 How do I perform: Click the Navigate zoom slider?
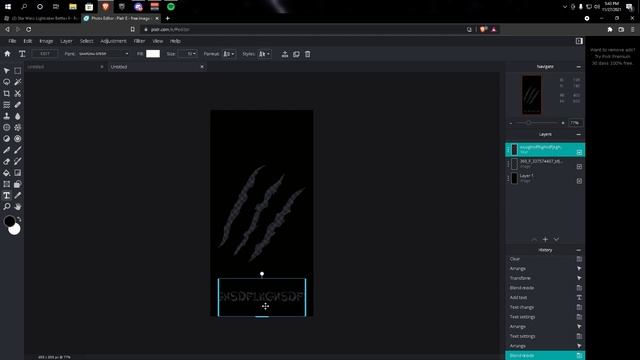(x=537, y=123)
